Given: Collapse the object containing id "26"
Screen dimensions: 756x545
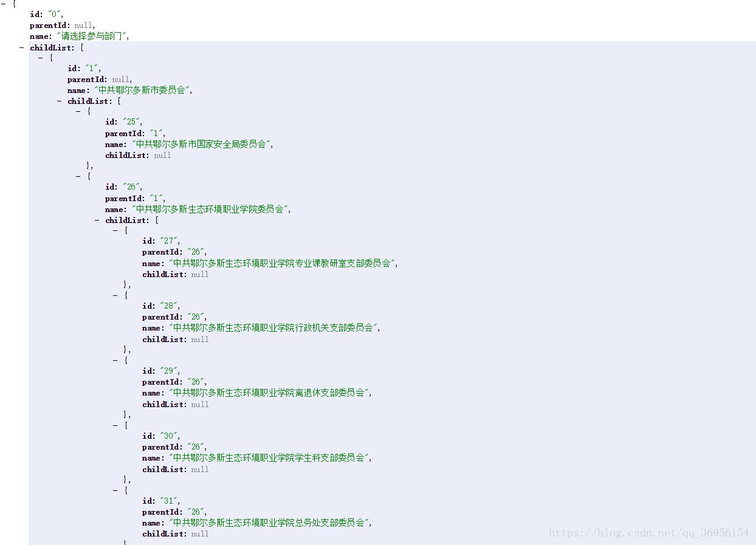Looking at the screenshot, I should point(78,176).
